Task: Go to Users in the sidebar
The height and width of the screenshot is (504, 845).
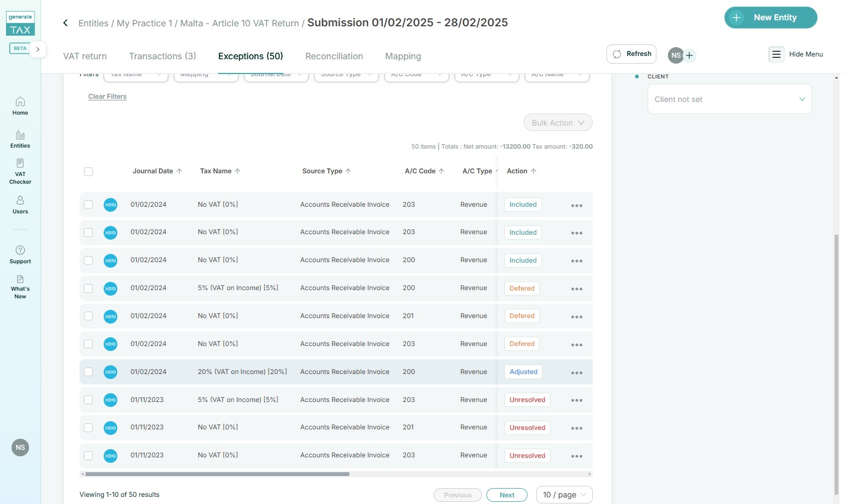Action: point(20,205)
